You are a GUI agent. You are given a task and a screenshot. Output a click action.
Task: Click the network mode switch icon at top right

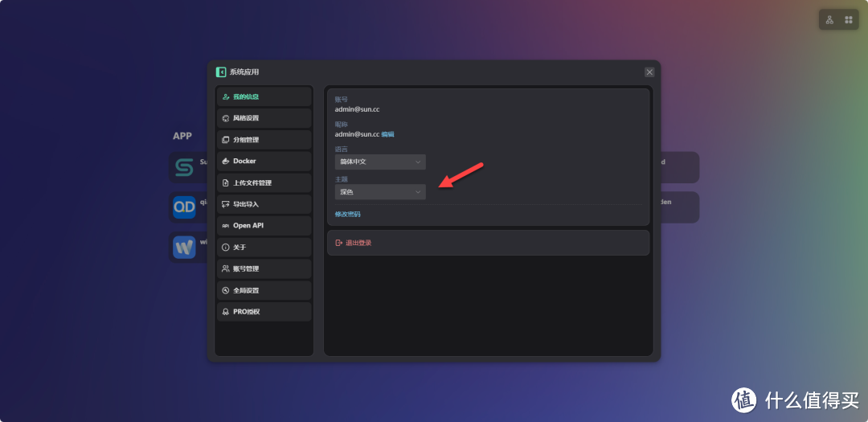coord(829,20)
